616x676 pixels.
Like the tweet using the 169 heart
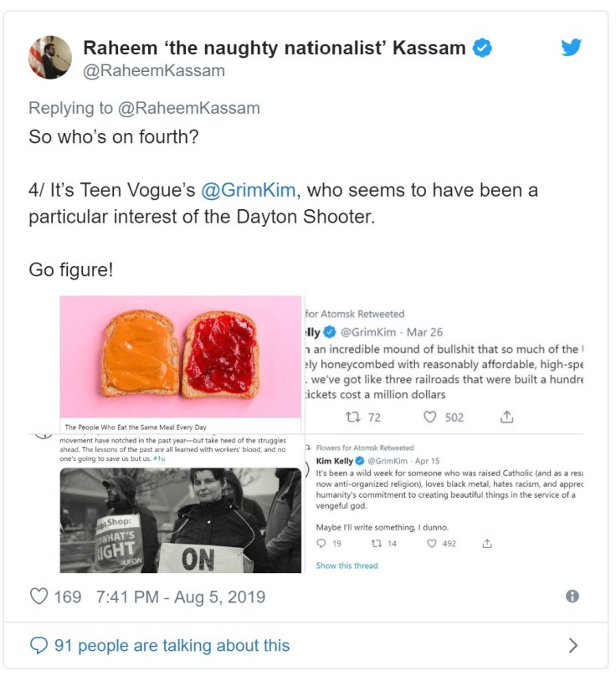click(39, 597)
